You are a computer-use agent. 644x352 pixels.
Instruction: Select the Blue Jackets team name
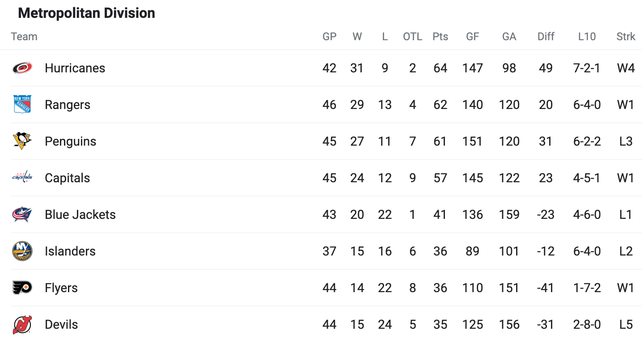[80, 214]
